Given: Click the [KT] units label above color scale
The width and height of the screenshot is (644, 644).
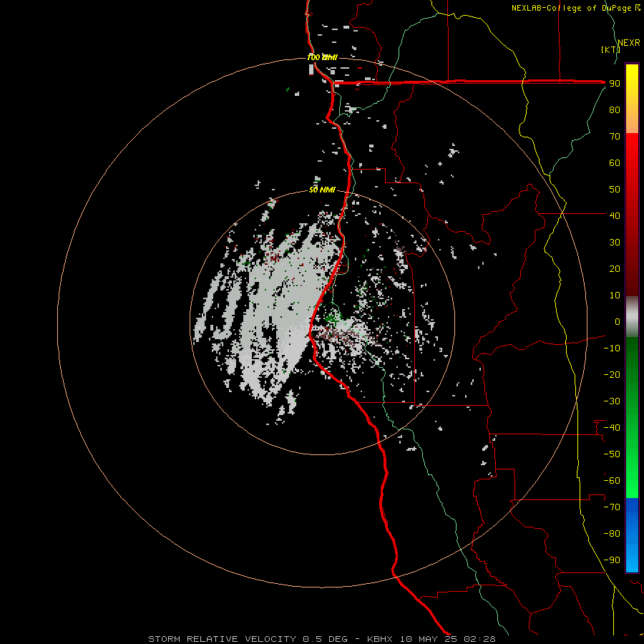Looking at the screenshot, I should 610,49.
